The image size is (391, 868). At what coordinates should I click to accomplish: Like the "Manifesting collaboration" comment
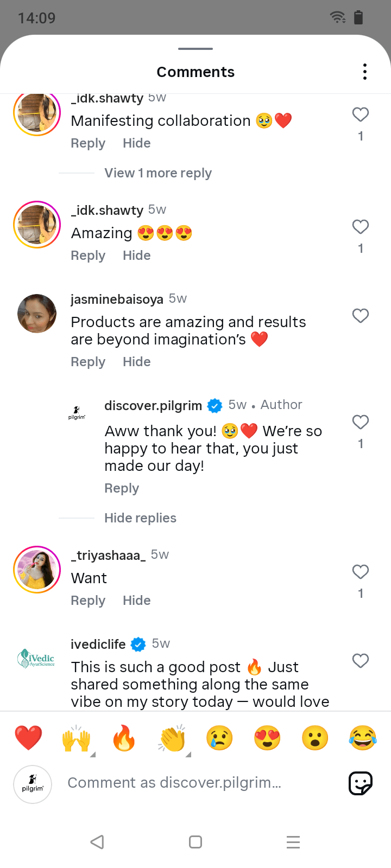click(x=361, y=114)
